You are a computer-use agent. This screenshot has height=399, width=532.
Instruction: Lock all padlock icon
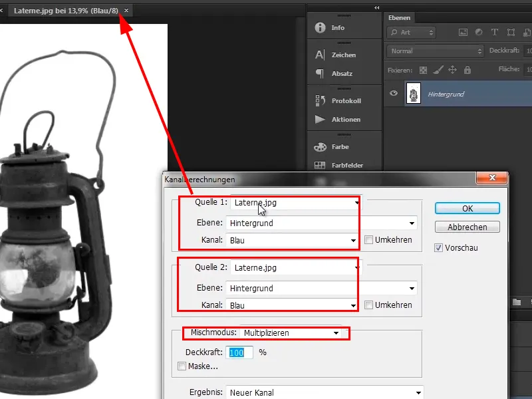(467, 70)
